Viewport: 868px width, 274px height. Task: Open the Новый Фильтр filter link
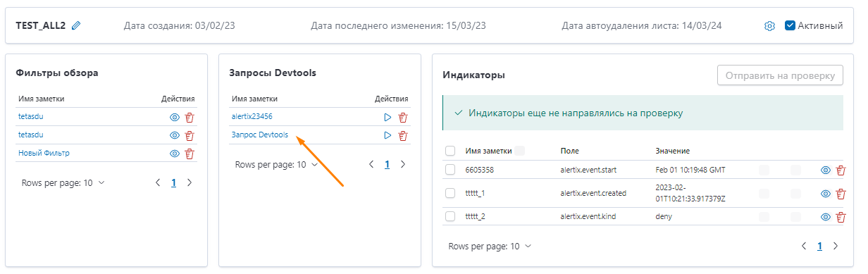pyautogui.click(x=44, y=153)
